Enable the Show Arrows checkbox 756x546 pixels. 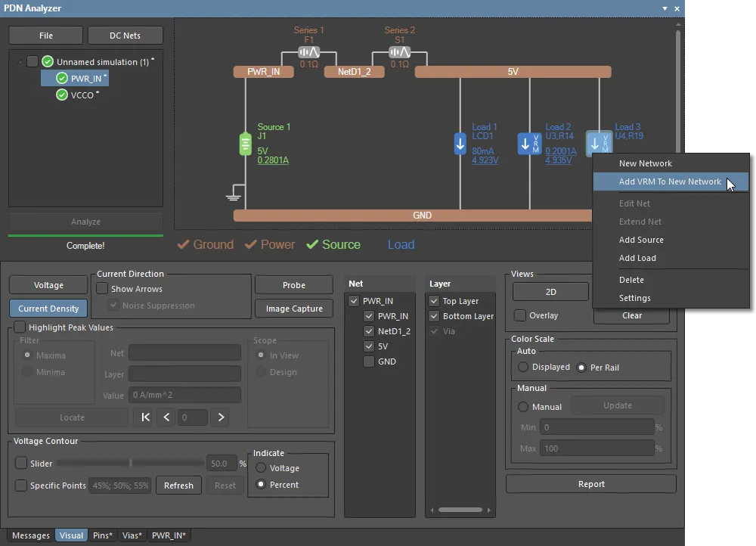click(x=102, y=289)
